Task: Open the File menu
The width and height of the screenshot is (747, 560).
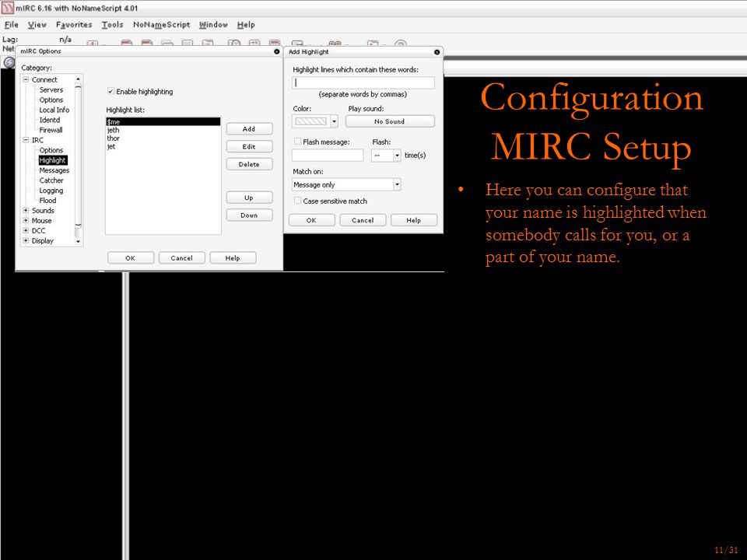Action: click(x=12, y=25)
